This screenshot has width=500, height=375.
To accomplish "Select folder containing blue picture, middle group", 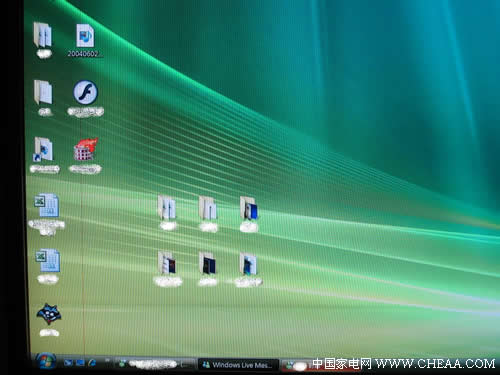I will pyautogui.click(x=249, y=208).
